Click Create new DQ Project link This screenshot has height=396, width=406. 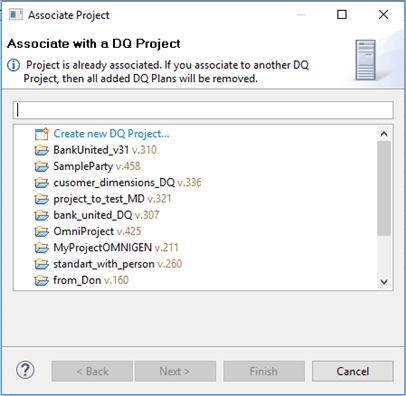pyautogui.click(x=111, y=134)
